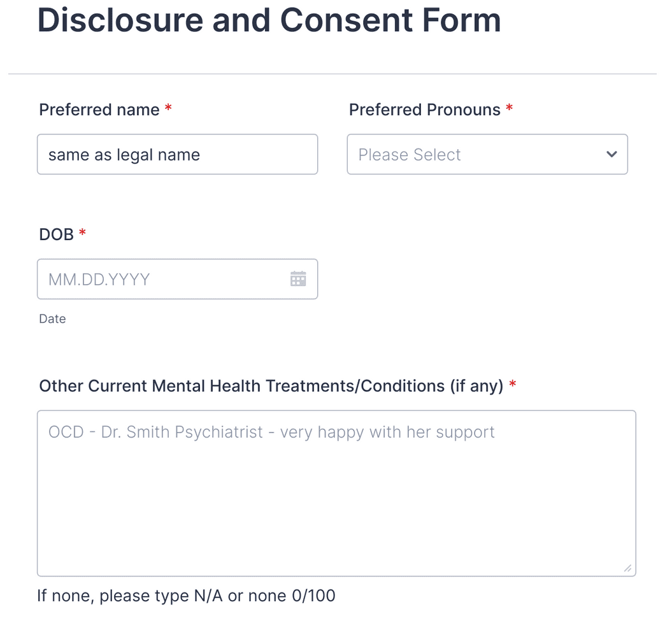
Task: Click the Date helper label under DOB
Action: 52,318
